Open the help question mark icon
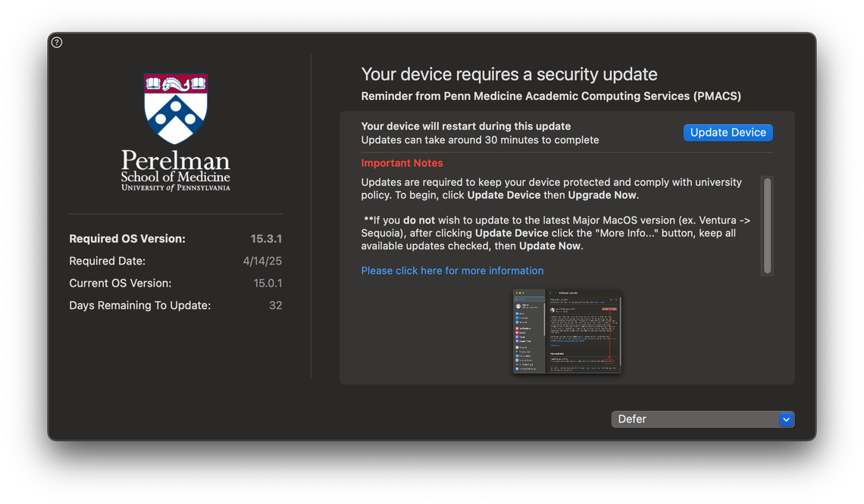The width and height of the screenshot is (864, 504). click(56, 42)
